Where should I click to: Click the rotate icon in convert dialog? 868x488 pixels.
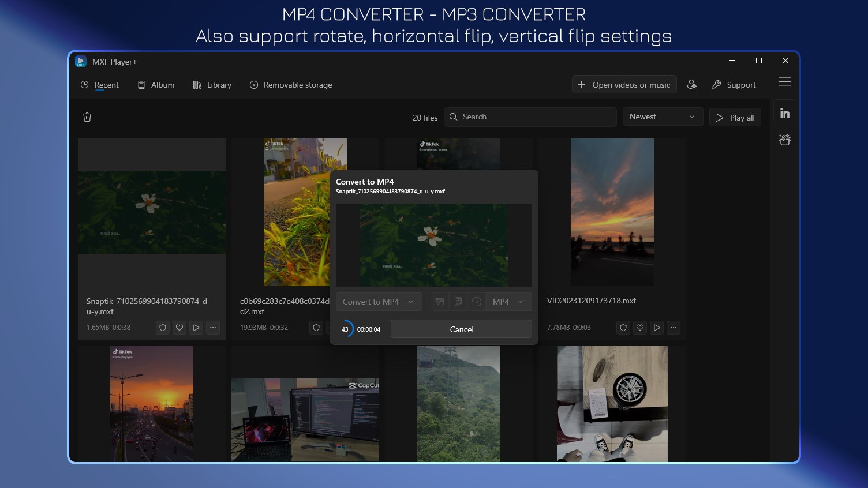click(477, 302)
